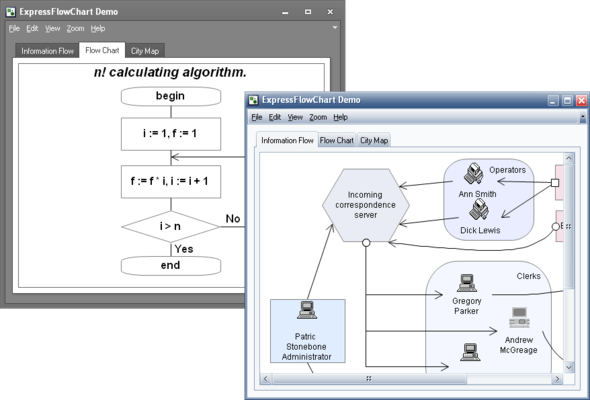Click the 'n! calculating algorithm.' title
Image resolution: width=590 pixels, height=400 pixels.
click(x=170, y=72)
